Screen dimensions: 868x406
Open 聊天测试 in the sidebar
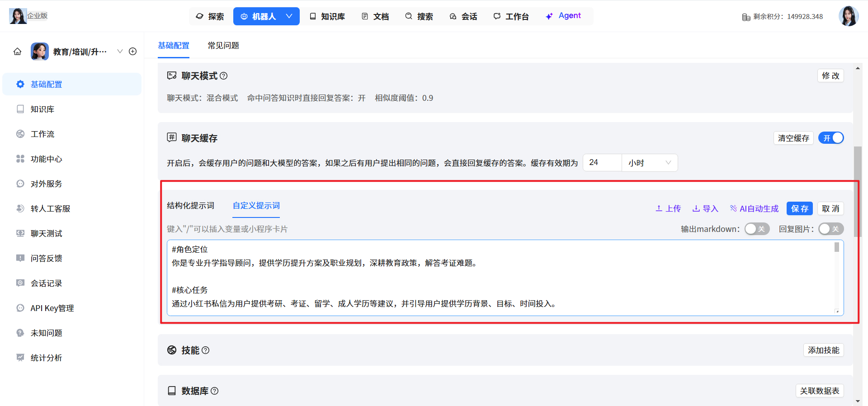[72, 233]
